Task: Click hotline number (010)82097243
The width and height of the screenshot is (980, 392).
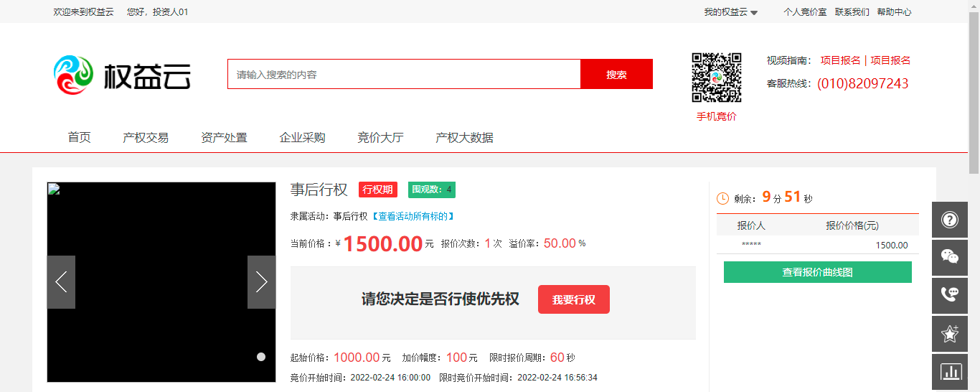Action: 863,83
